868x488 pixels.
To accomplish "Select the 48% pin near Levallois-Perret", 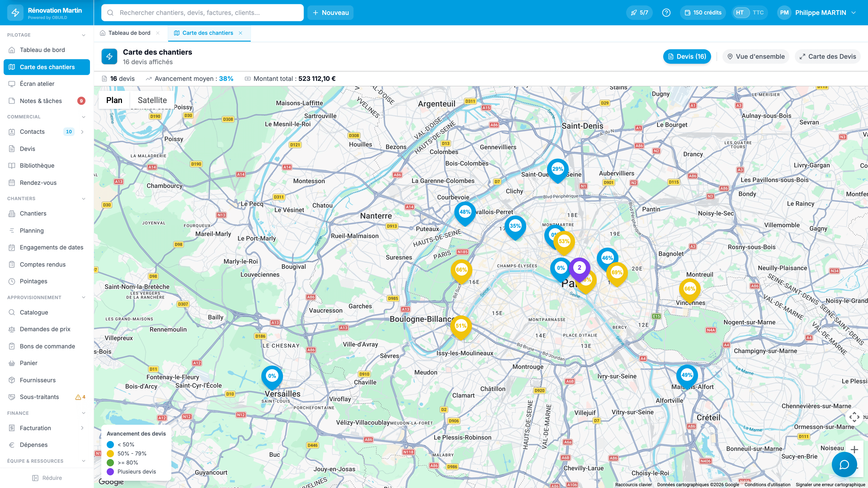I will point(465,213).
